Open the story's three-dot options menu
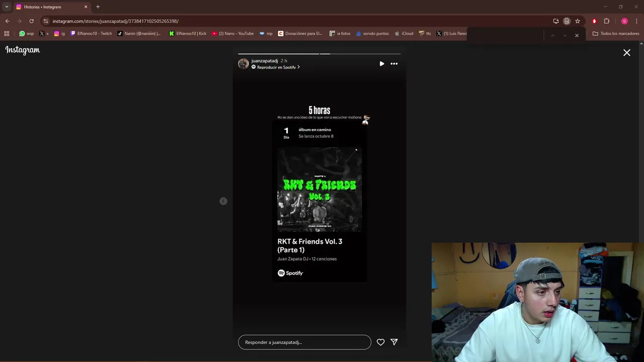 [x=394, y=64]
